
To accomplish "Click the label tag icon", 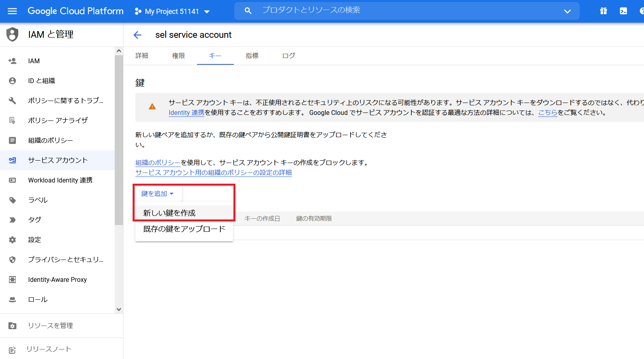I will click(12, 200).
